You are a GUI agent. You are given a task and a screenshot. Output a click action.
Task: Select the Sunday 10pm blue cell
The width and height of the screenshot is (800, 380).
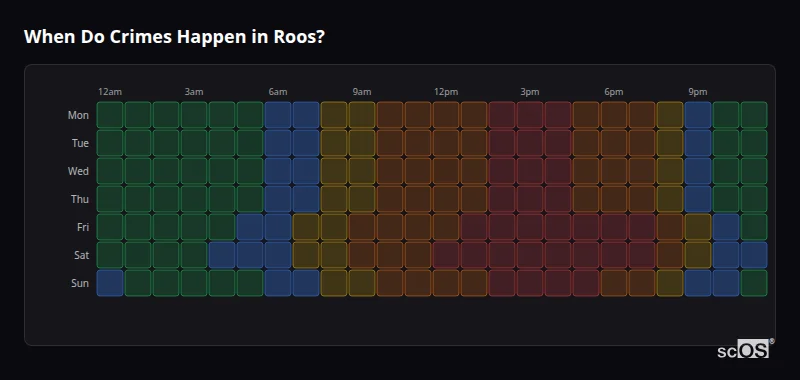point(726,283)
